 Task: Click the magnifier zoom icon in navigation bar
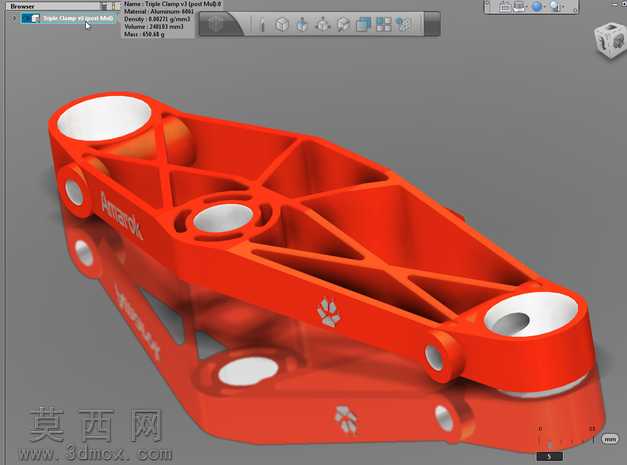555,6
